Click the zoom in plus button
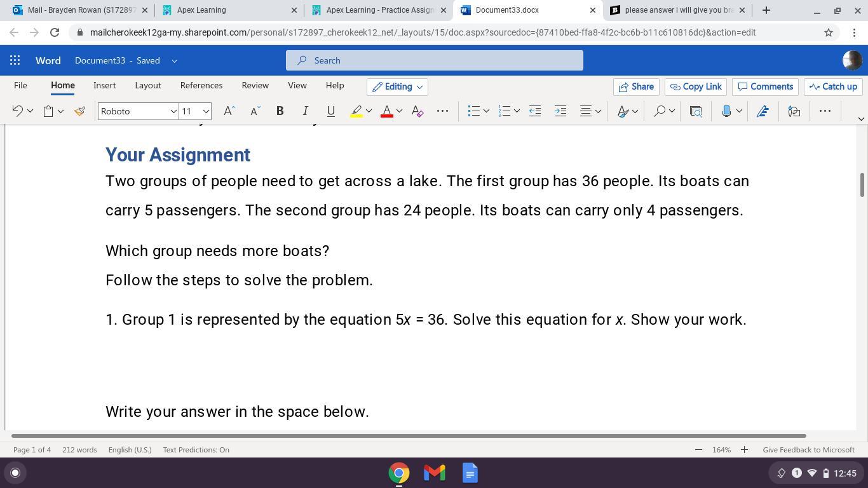This screenshot has height=488, width=868. pos(744,450)
